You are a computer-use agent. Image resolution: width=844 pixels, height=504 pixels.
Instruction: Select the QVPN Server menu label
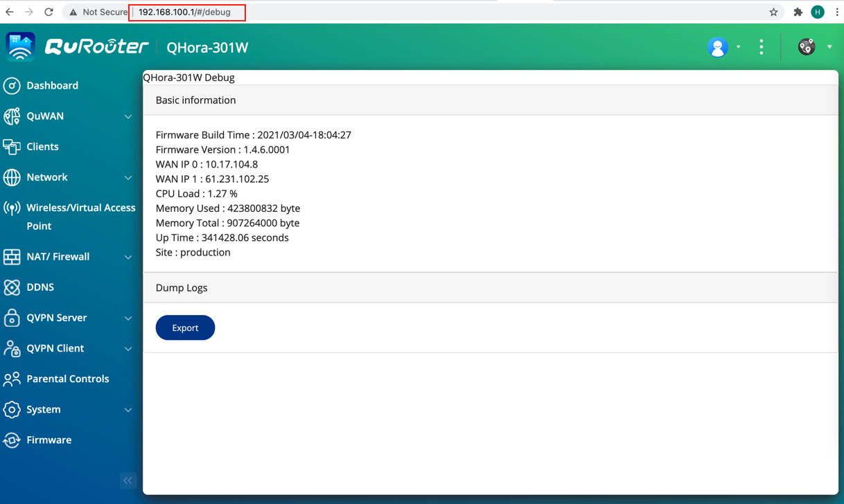coord(57,318)
